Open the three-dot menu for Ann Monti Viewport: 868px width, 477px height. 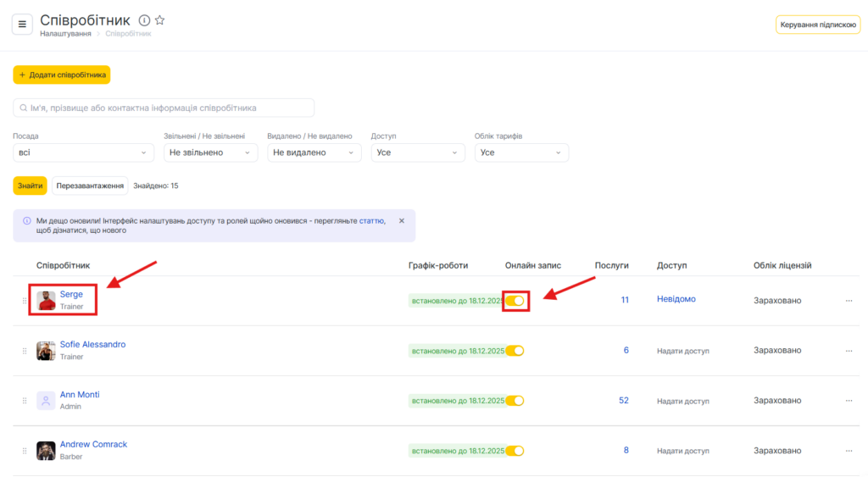(x=849, y=401)
